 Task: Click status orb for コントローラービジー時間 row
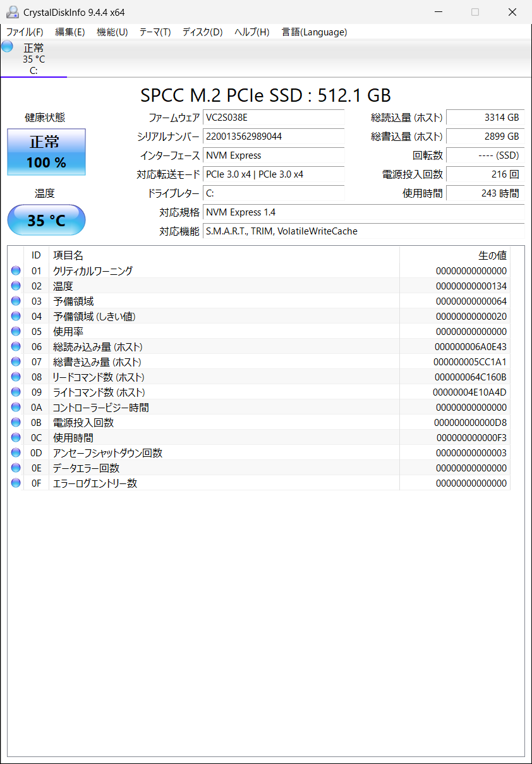(x=16, y=408)
